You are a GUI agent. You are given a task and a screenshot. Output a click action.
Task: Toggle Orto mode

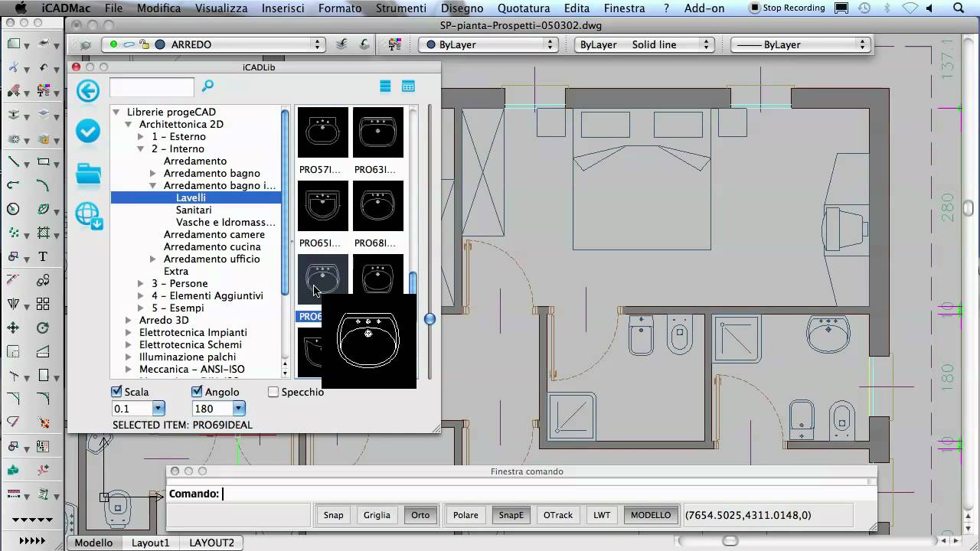pyautogui.click(x=420, y=515)
